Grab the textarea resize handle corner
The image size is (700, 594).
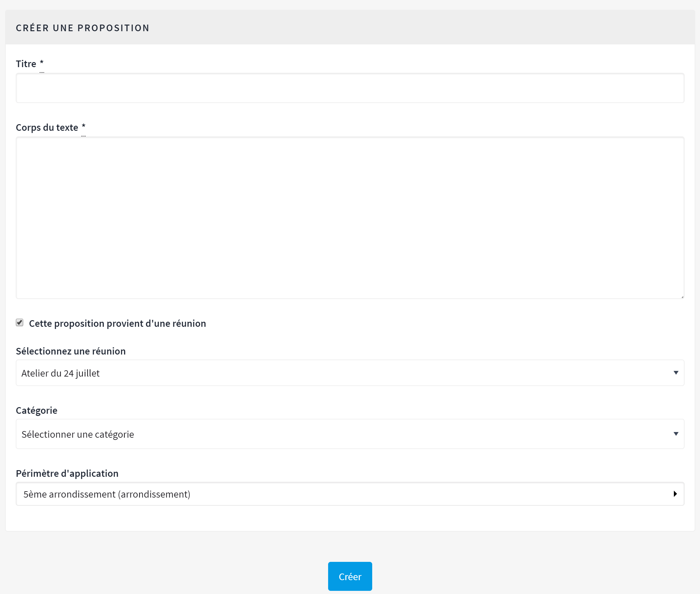[x=682, y=297]
